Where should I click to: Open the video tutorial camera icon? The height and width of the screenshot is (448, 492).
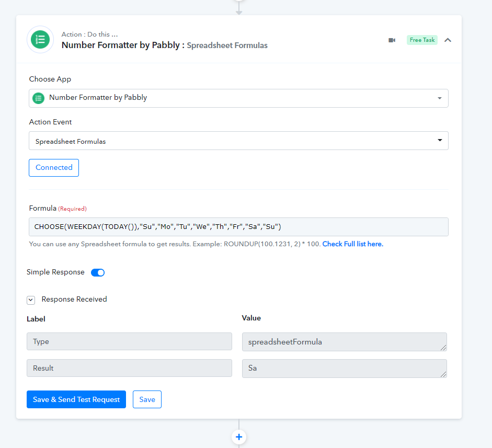click(x=392, y=40)
